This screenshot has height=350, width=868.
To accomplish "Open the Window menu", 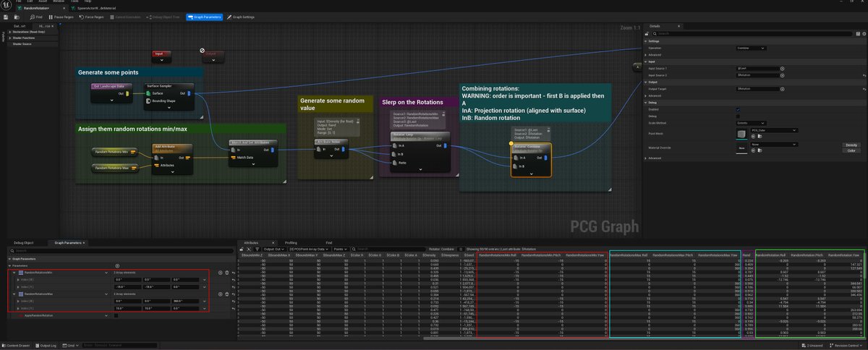I will click(58, 1).
